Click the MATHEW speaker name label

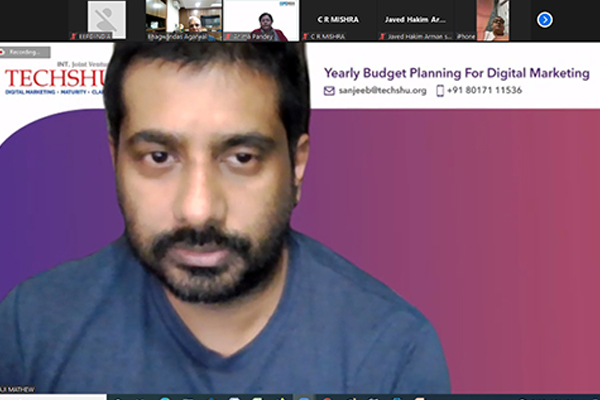click(17, 389)
